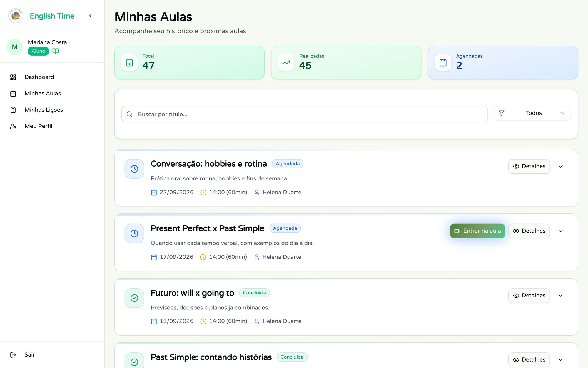The height and width of the screenshot is (368, 588).
Task: Click the Sair logout icon
Action: pos(13,355)
